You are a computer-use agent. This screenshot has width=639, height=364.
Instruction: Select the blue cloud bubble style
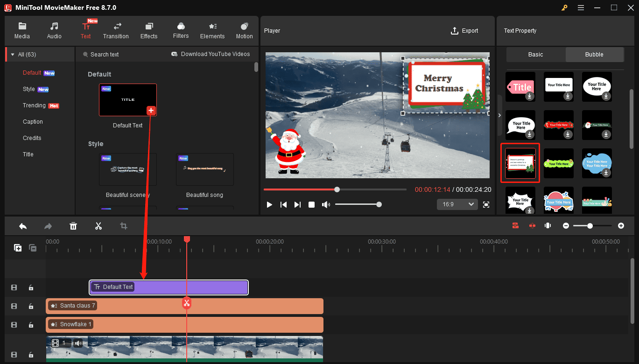tap(597, 163)
